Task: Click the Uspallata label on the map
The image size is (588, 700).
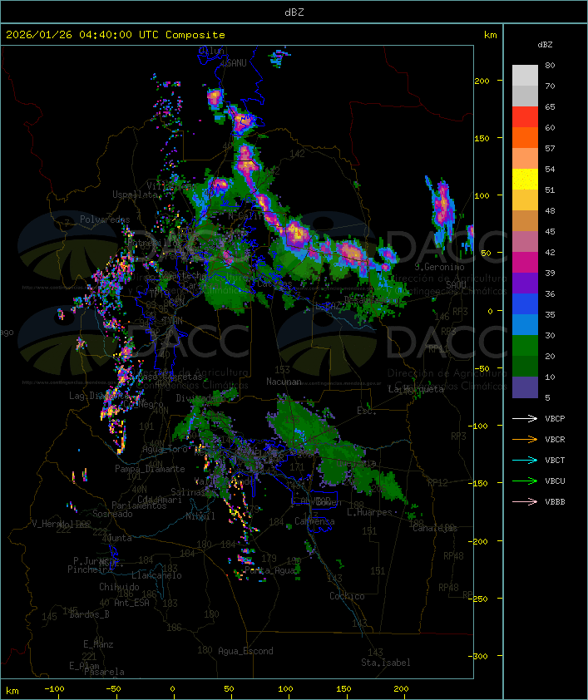Action: tap(135, 194)
